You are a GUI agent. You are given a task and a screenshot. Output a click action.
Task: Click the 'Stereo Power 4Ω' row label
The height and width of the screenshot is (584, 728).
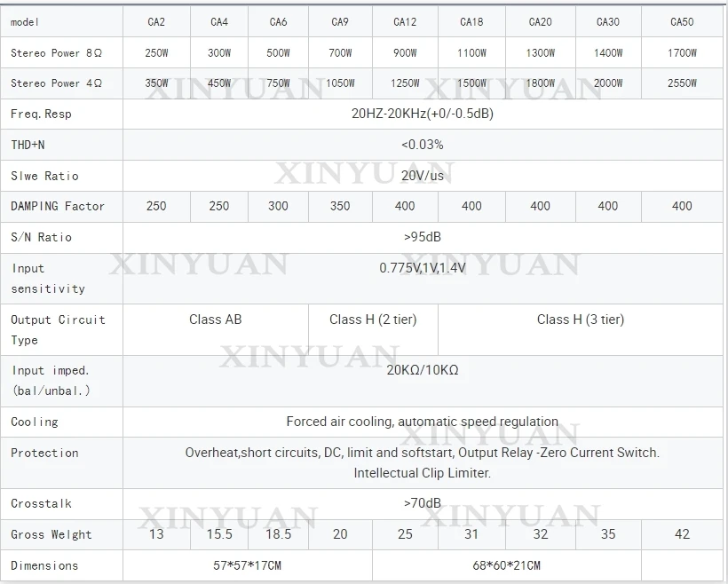coord(56,83)
